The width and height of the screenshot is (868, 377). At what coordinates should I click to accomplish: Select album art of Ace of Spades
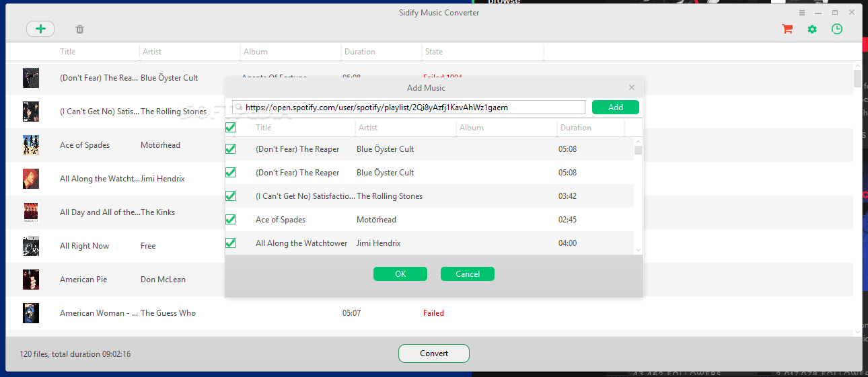click(31, 145)
